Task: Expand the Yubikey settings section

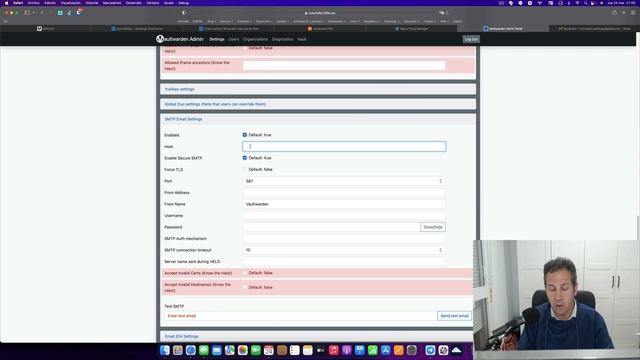Action: (x=318, y=89)
